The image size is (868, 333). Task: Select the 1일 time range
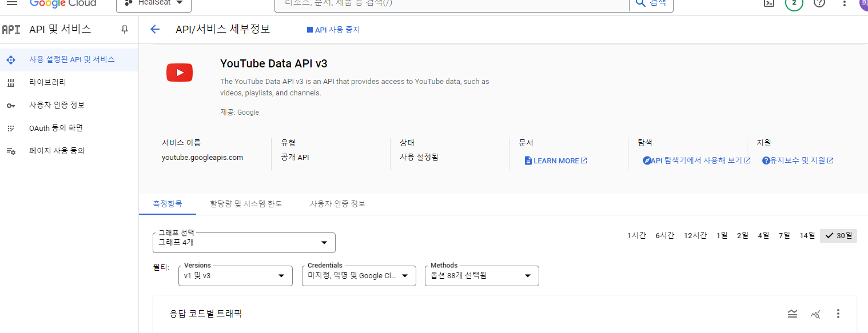pos(722,235)
